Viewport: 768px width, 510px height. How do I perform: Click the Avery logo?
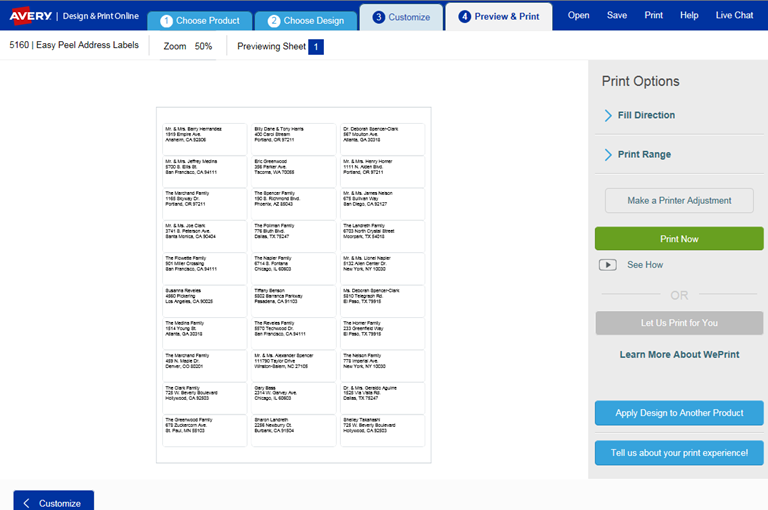click(x=31, y=15)
